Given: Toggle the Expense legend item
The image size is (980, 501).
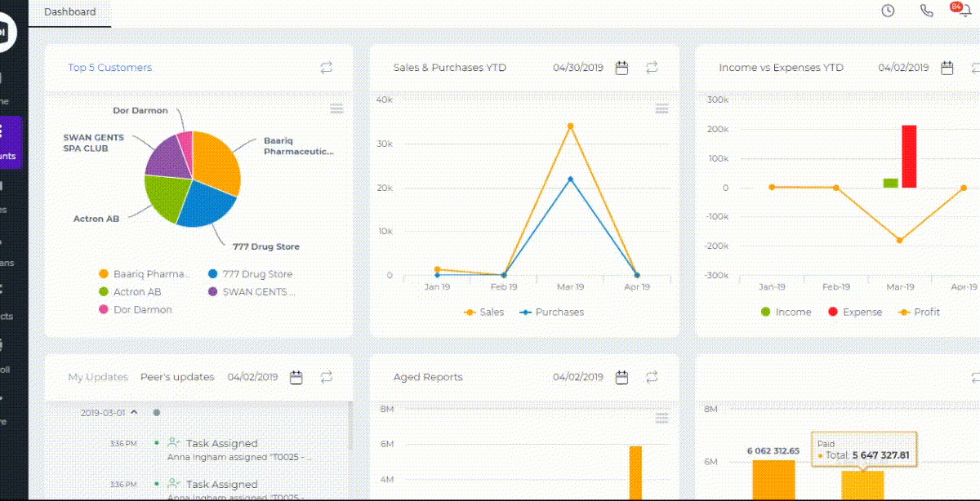Looking at the screenshot, I should [x=855, y=313].
